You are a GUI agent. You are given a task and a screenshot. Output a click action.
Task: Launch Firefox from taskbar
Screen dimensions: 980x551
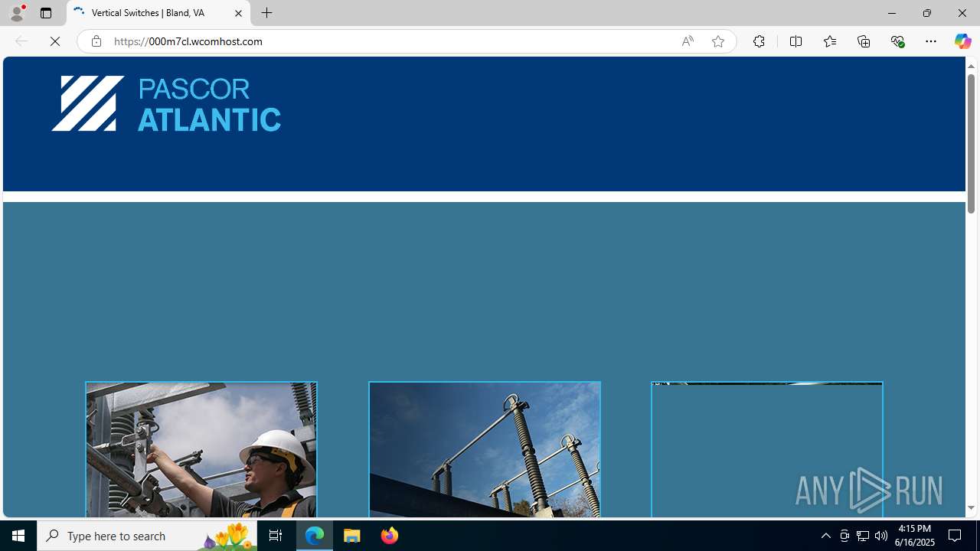point(389,536)
